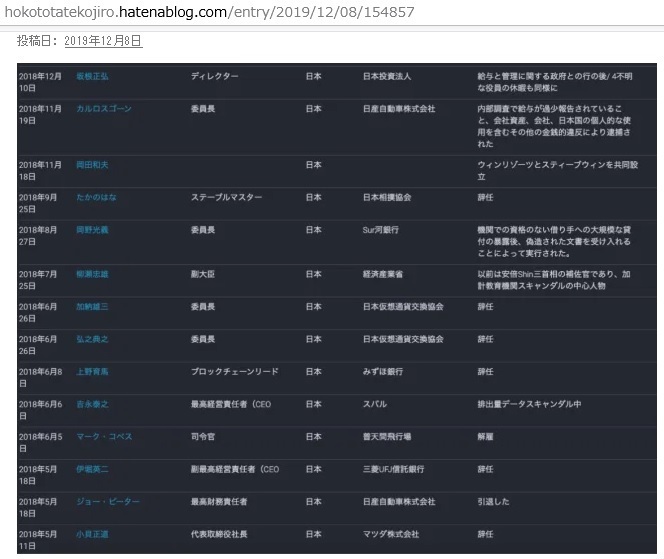The image size is (664, 559).
Task: Open the 岡野光喜 name link
Action: pyautogui.click(x=92, y=230)
